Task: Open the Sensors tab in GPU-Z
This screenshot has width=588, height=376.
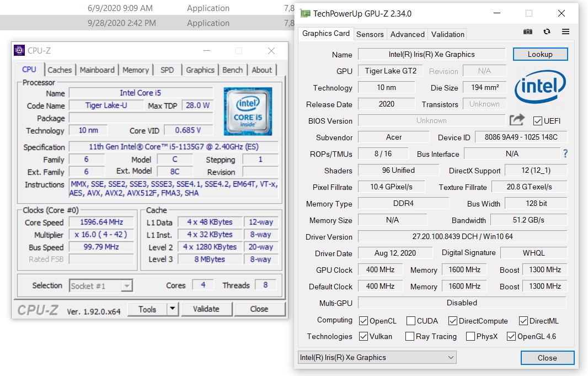Action: coord(370,34)
